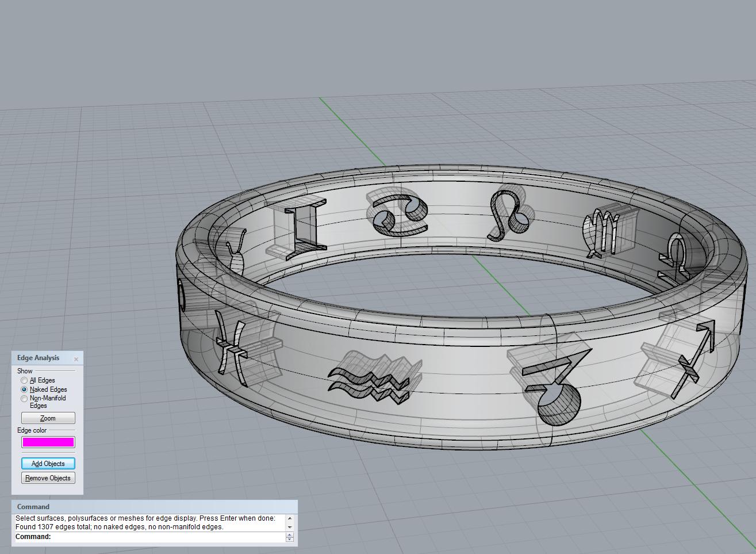Open the magenta edge color swatch
The width and height of the screenshot is (756, 554).
[x=48, y=442]
